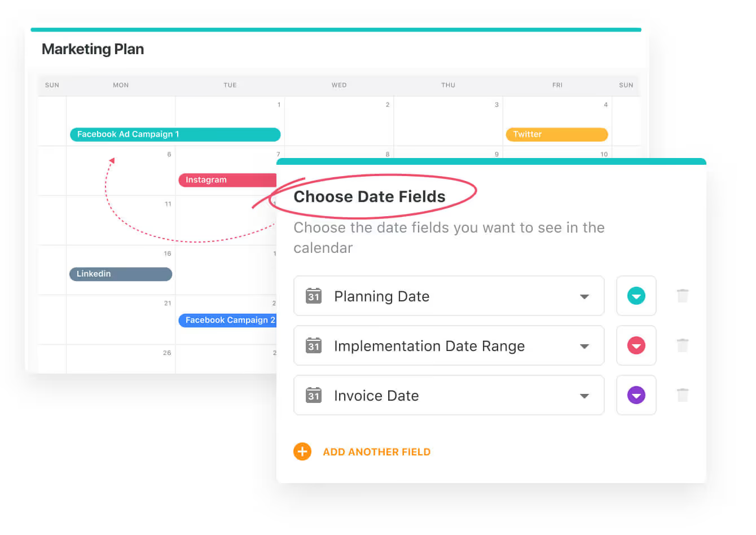Remove Invoice Date using trash icon
The height and width of the screenshot is (535, 756).
pyautogui.click(x=683, y=395)
